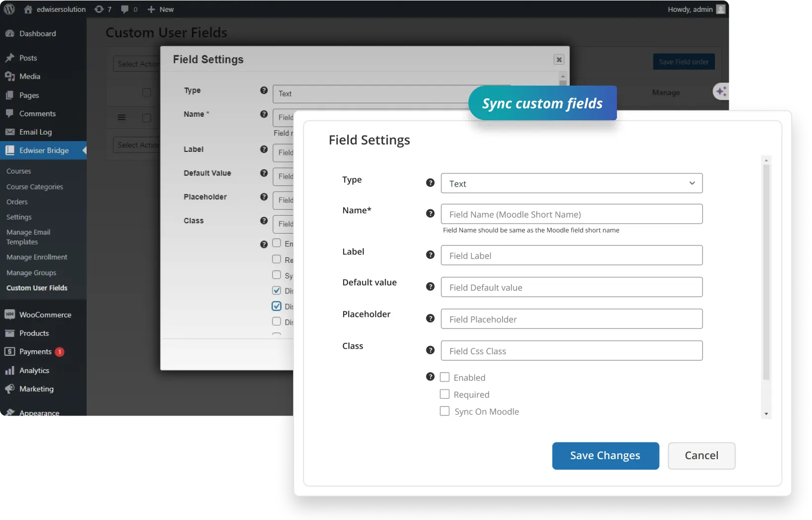Check the Required checkbox
The width and height of the screenshot is (812, 520).
(444, 394)
